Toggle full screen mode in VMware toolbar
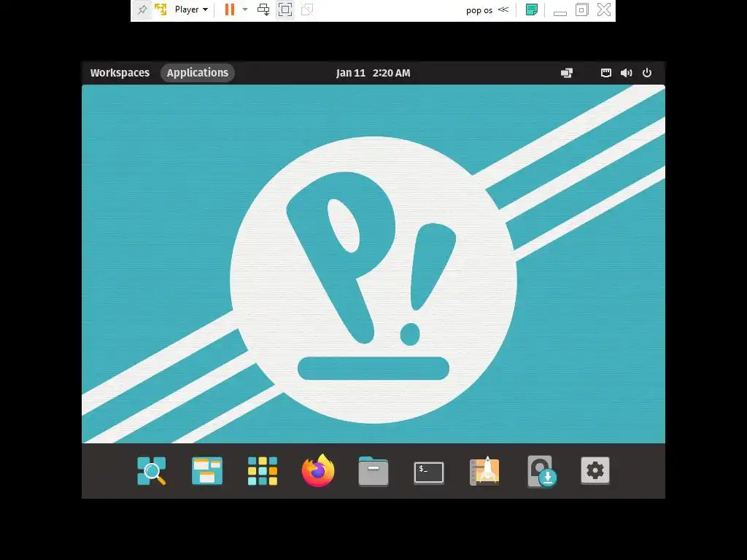 tap(285, 9)
